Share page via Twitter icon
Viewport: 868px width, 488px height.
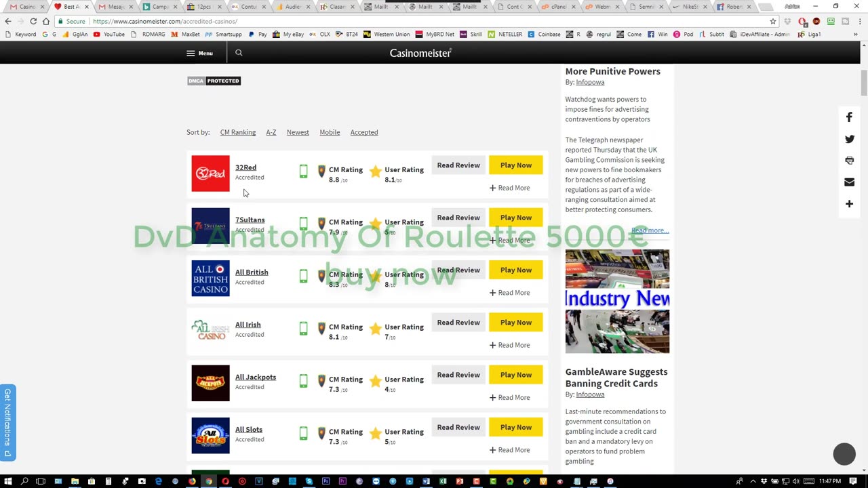[x=849, y=139]
